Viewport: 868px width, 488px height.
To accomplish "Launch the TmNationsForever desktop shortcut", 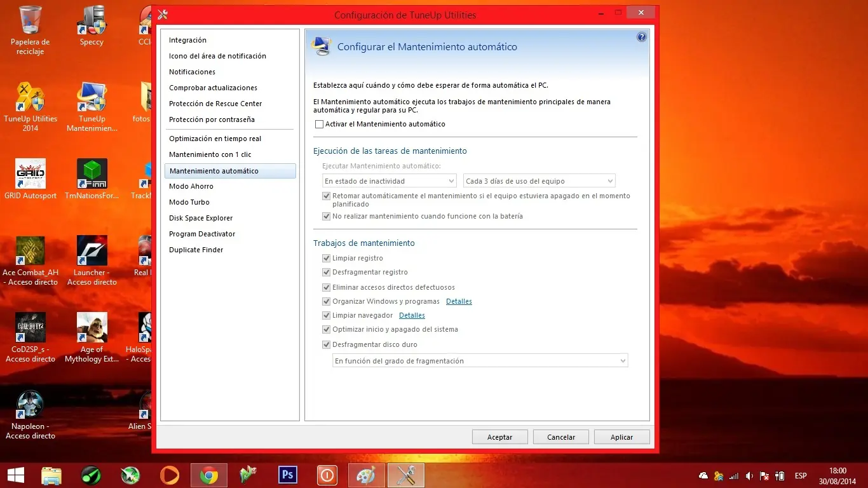I will [x=92, y=179].
